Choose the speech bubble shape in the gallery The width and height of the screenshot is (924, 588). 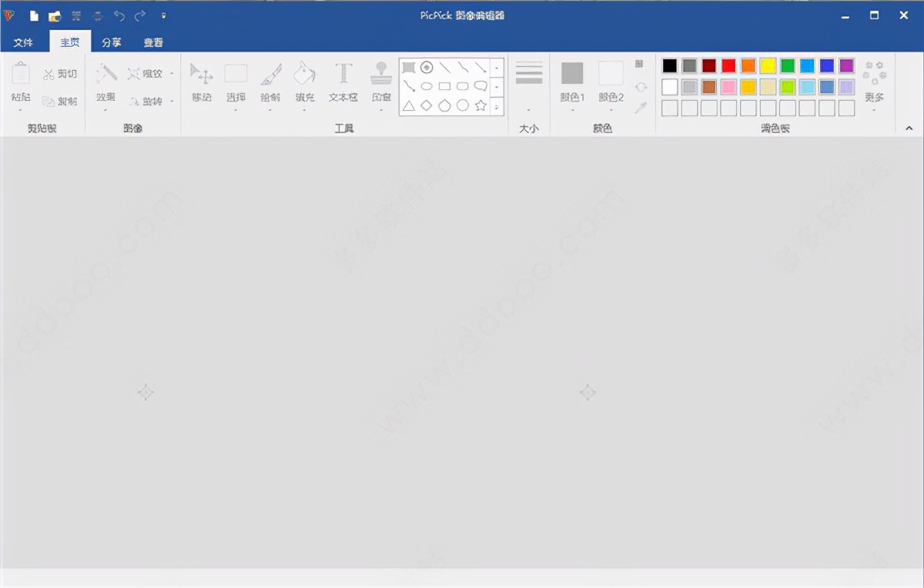coord(480,86)
